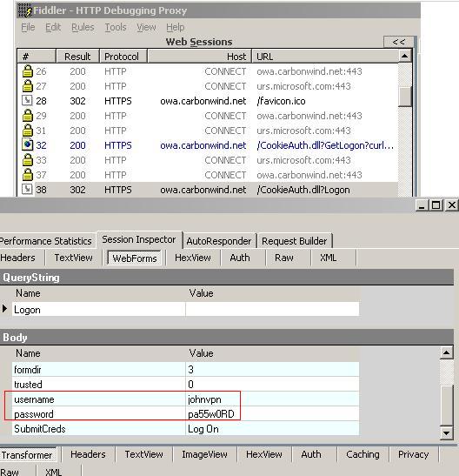Click the username value johnvpn
The image size is (459, 476).
[x=204, y=399]
